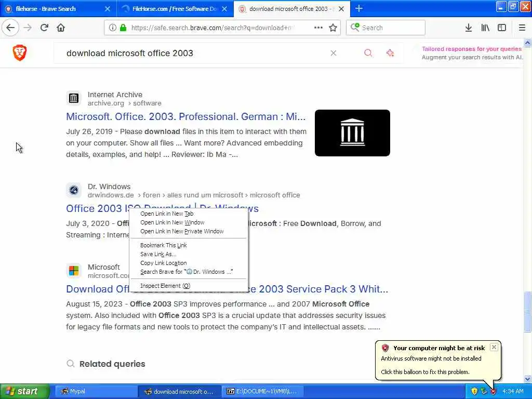This screenshot has height=399, width=532.
Task: Click Tailored responses for your queries link
Action: [x=472, y=49]
